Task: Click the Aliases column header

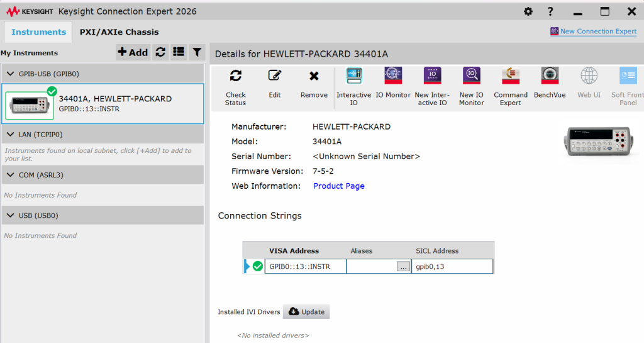Action: [362, 250]
